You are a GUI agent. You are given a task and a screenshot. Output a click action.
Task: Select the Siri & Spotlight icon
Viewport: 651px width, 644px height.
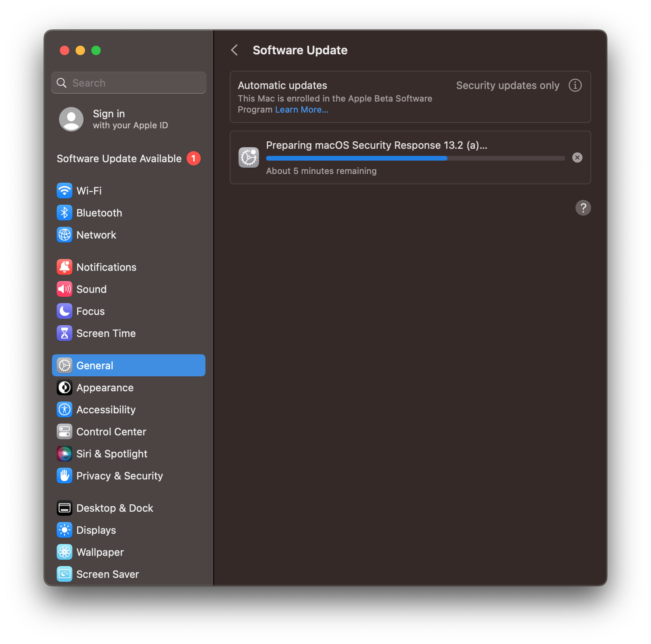65,454
